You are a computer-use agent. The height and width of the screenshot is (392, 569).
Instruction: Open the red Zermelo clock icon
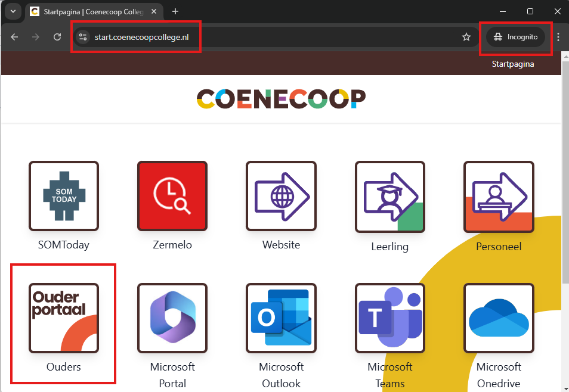(x=172, y=196)
